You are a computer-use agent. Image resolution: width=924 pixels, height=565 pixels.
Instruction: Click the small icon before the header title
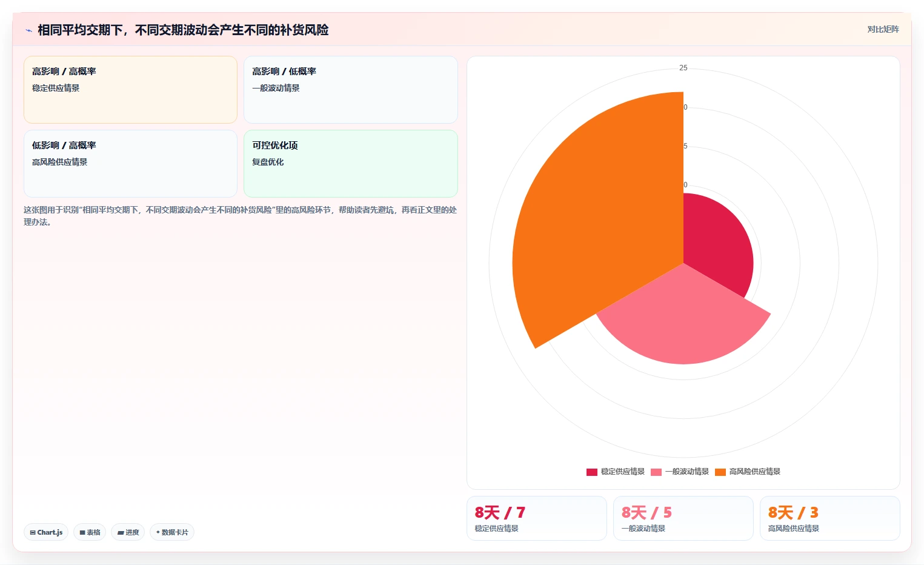28,30
